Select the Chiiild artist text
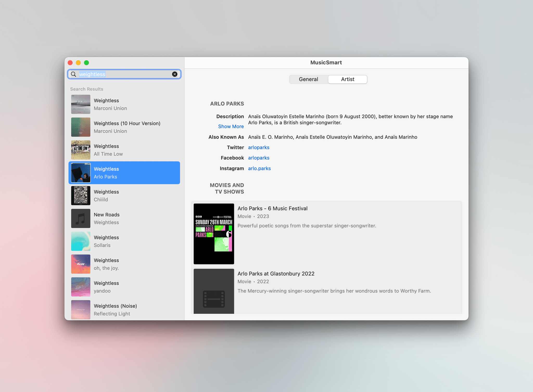The width and height of the screenshot is (533, 392). pos(101,200)
